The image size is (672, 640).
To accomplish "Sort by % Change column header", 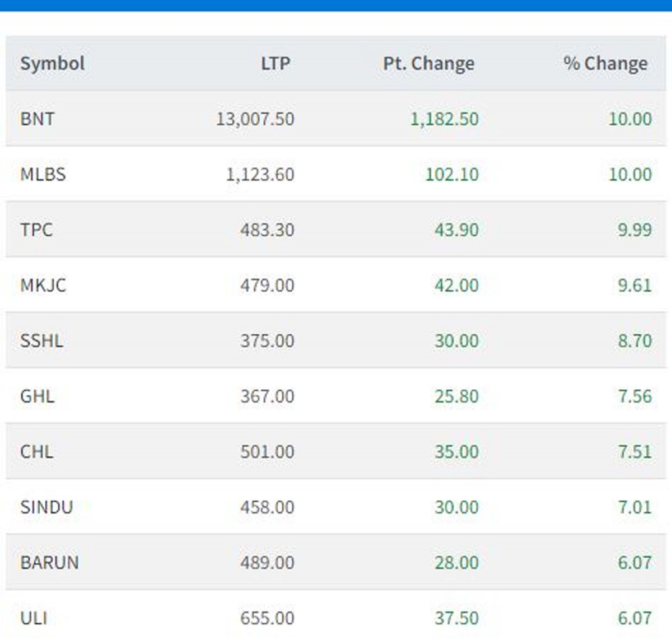I will pyautogui.click(x=605, y=63).
